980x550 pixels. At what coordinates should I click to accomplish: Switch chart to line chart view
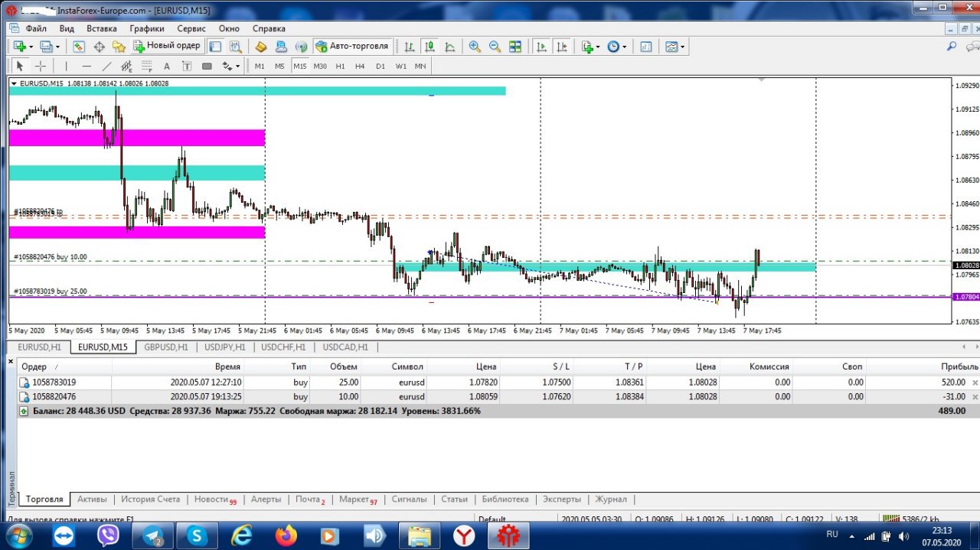pos(449,47)
